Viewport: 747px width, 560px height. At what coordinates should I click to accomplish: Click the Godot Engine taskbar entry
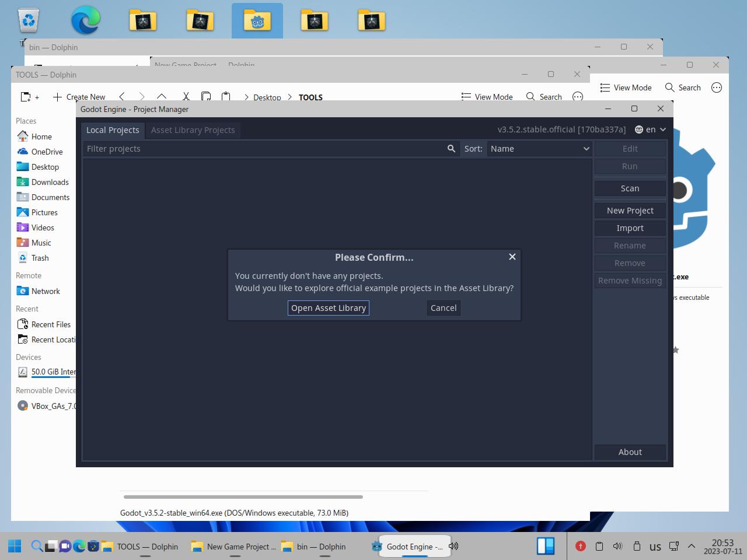coord(414,547)
